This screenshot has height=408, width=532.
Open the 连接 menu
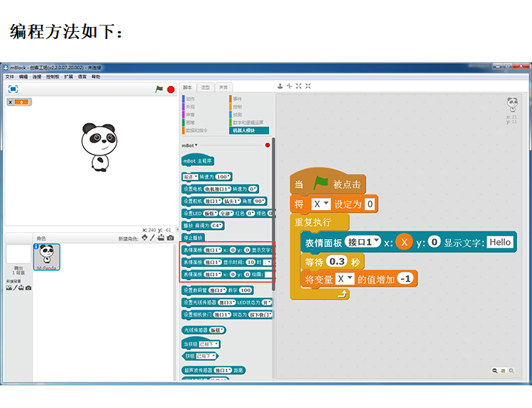37,77
